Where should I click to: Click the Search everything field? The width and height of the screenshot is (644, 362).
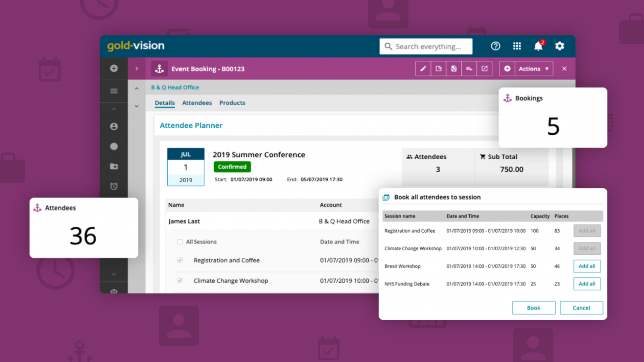[429, 46]
